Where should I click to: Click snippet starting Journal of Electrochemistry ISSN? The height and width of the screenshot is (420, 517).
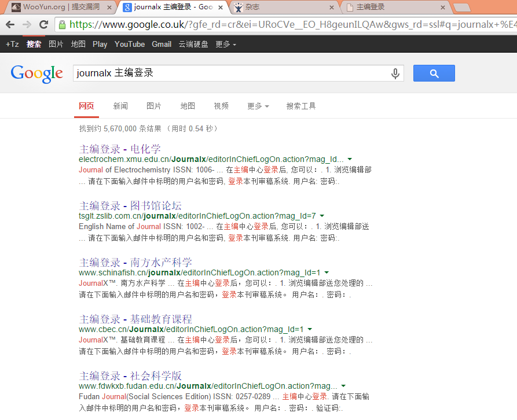point(225,175)
